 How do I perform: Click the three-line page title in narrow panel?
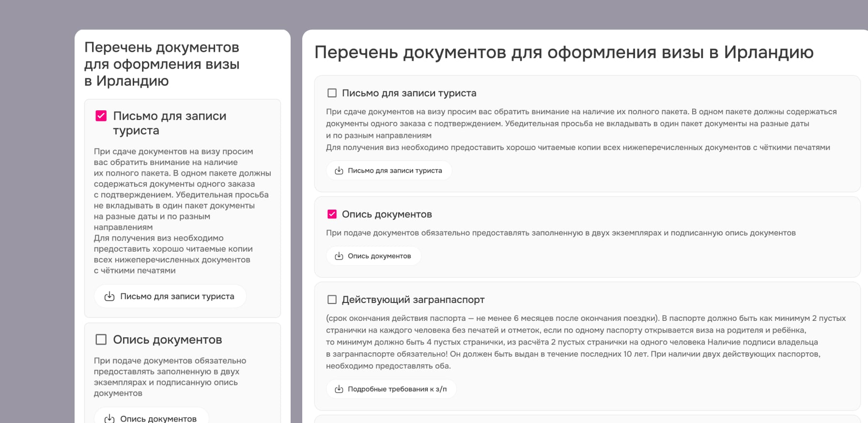click(162, 64)
